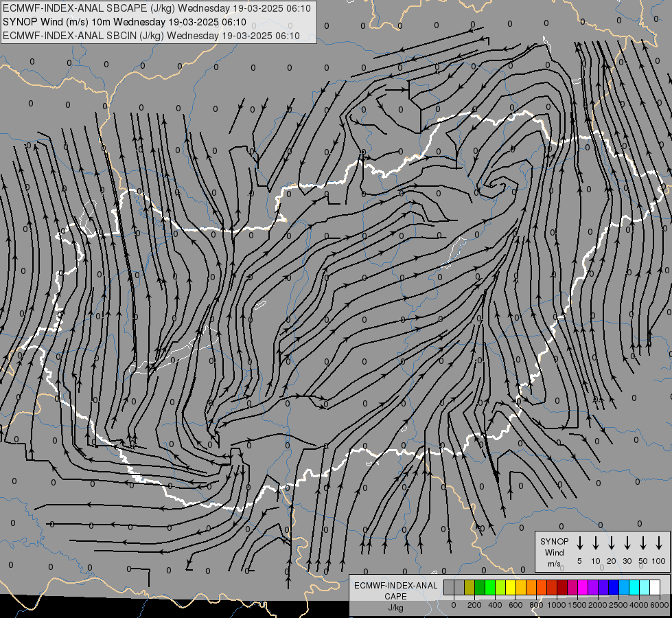This screenshot has height=618, width=672.
Task: Click the 'm/s' unit in the wind legend
Action: point(554,564)
